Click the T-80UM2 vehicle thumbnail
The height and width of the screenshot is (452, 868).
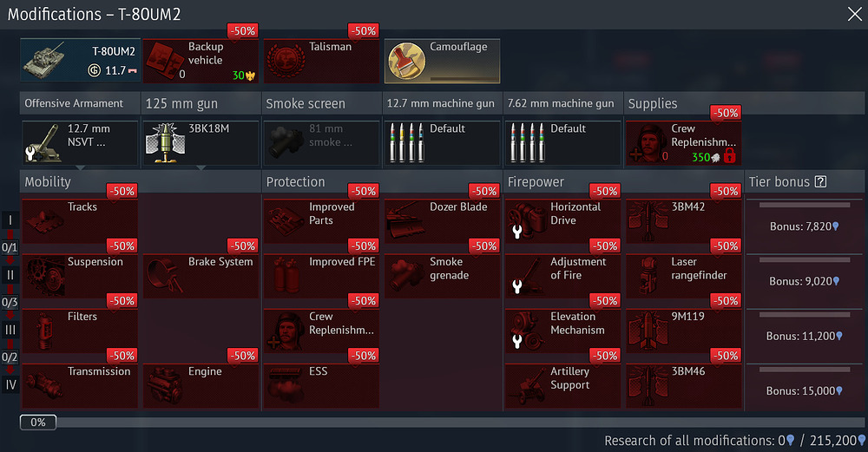point(80,60)
